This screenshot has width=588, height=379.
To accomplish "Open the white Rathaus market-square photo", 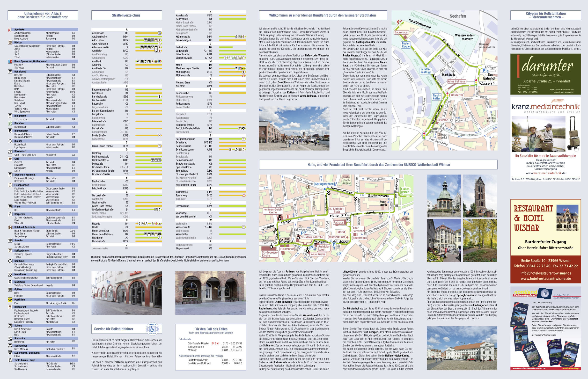I will point(462,348).
